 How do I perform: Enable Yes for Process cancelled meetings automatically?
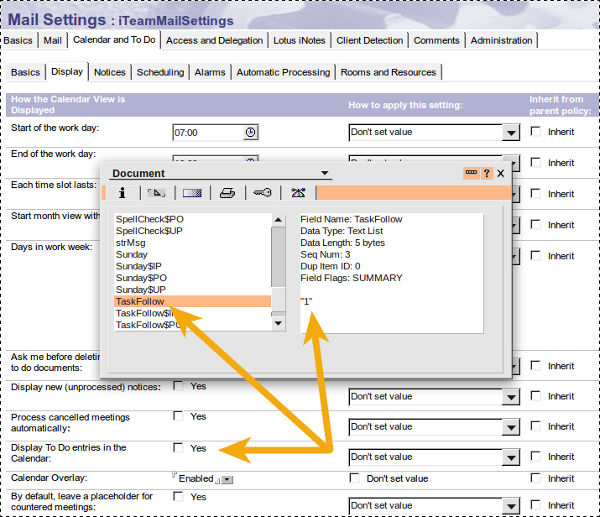178,416
